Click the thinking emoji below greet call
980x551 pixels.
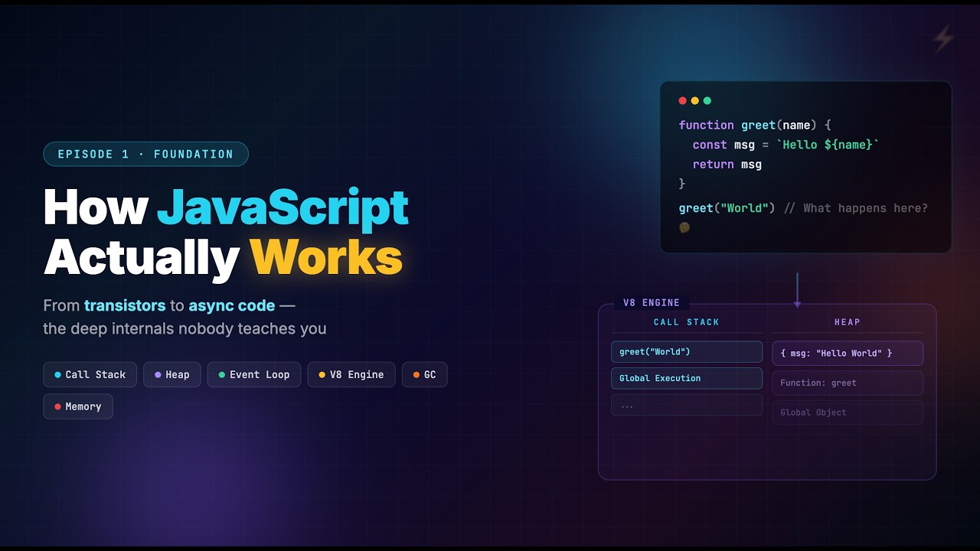(x=684, y=227)
